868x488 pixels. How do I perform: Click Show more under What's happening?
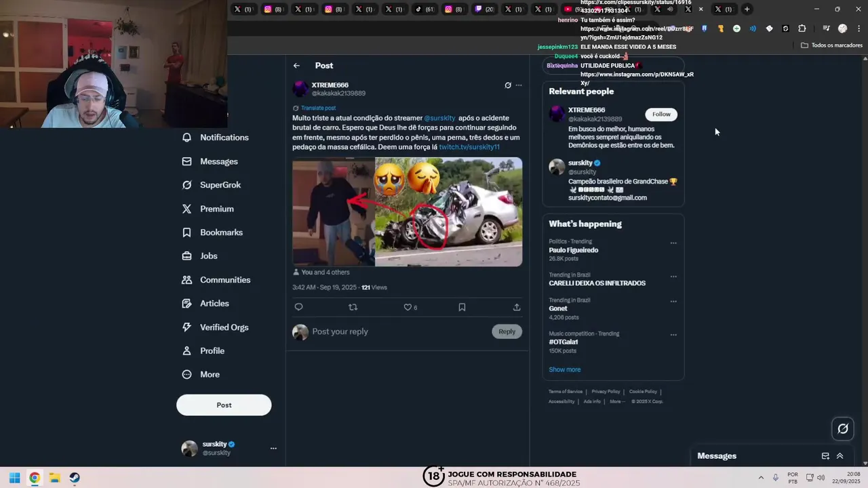565,369
